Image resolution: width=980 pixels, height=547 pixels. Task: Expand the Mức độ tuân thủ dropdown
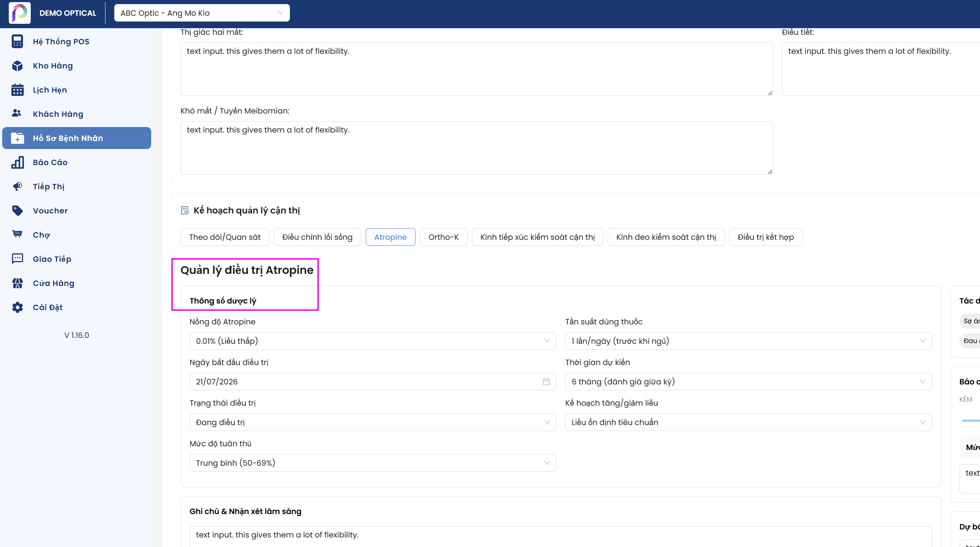pos(372,463)
